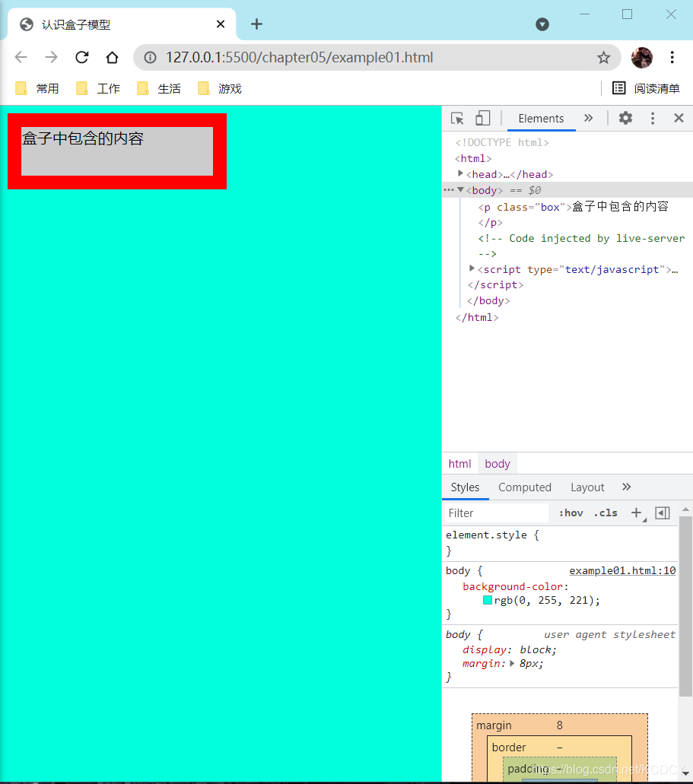Viewport: 693px width, 784px height.
Task: Go forward to the next page
Action: (51, 58)
